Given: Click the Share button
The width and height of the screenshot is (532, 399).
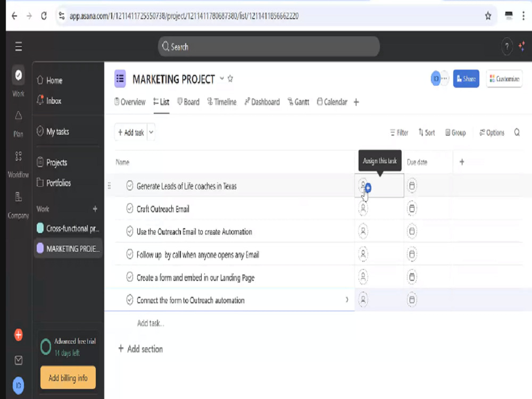Looking at the screenshot, I should 466,79.
